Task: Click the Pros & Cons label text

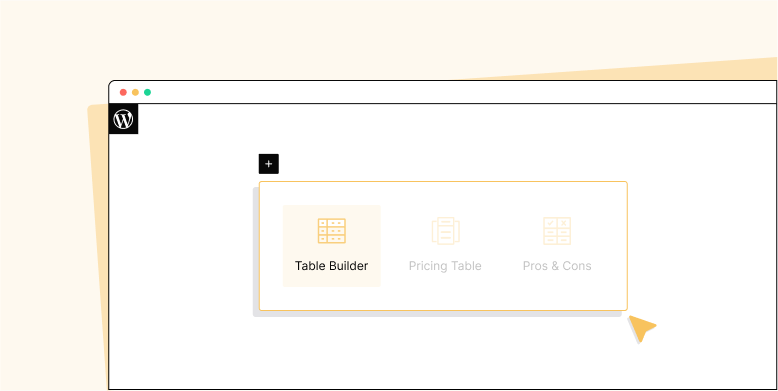Action: [557, 266]
